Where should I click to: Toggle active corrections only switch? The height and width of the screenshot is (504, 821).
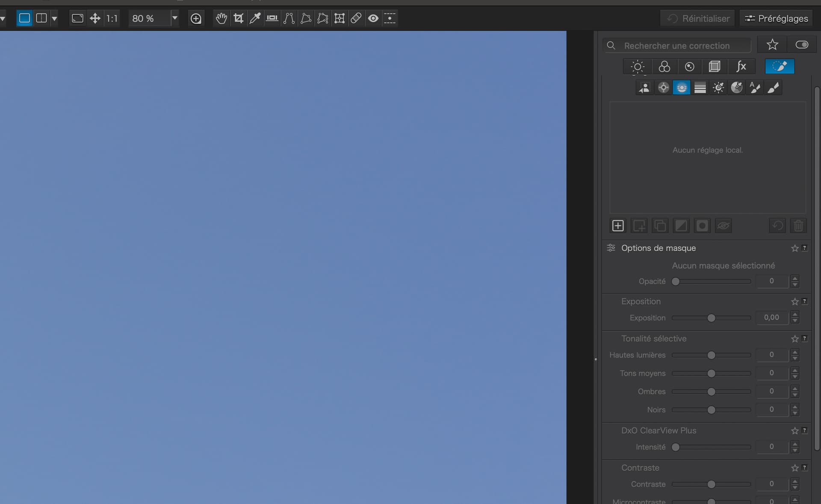[x=802, y=45]
